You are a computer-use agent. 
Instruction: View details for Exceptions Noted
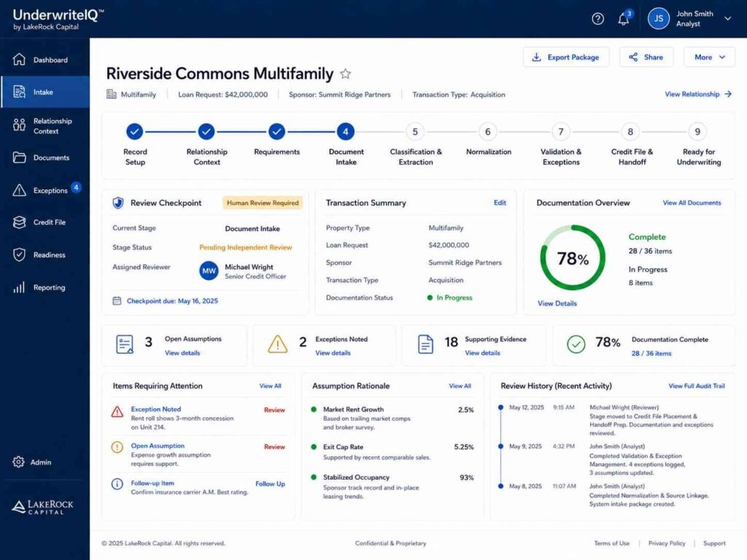[333, 353]
